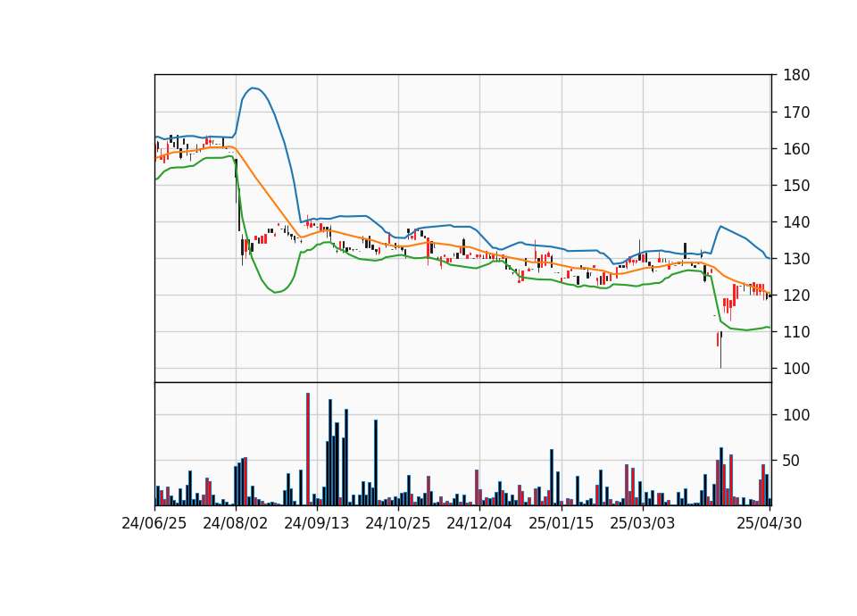The image size is (857, 616).
Task: Click the 24/09/13 date label
Action: tap(317, 524)
